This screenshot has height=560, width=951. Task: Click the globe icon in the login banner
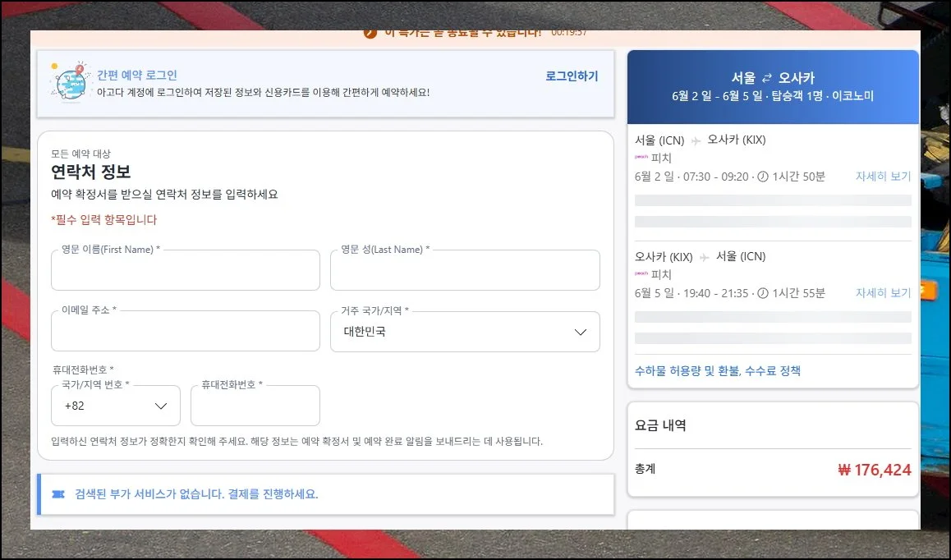(x=71, y=82)
